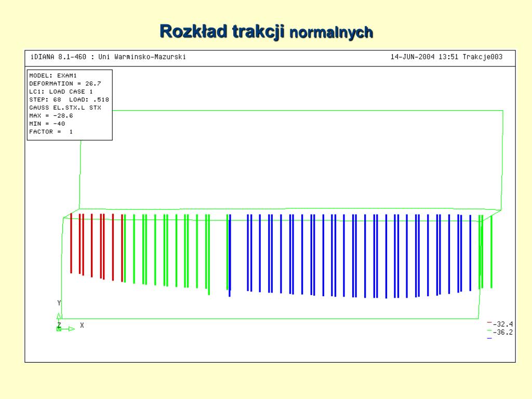Screen dimensions: 532x399
Task: Click the 'DEFORMATION = 26.7' line
Action: pos(65,84)
